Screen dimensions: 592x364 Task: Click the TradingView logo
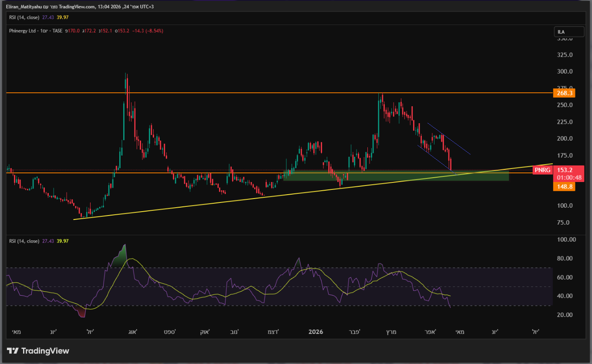[38, 351]
